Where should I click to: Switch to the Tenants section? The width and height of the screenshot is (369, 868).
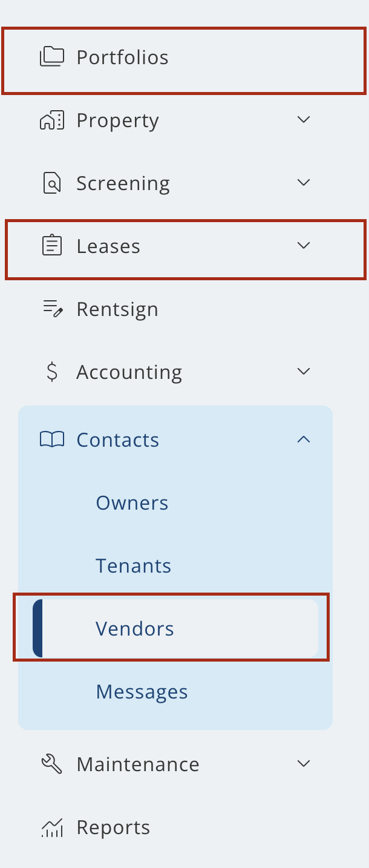[x=133, y=565]
